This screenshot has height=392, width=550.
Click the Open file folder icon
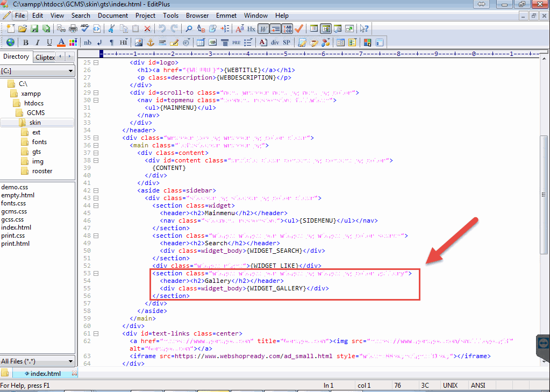coord(23,28)
